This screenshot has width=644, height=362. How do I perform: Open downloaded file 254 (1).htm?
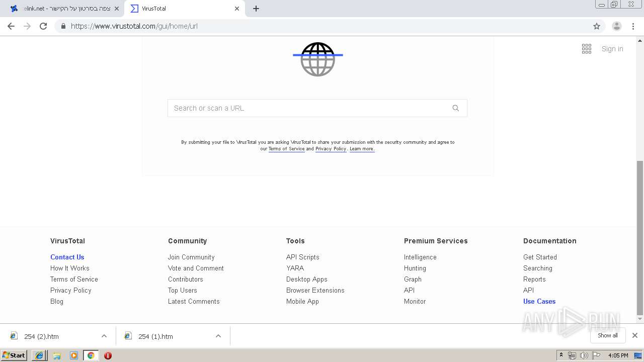(155, 336)
